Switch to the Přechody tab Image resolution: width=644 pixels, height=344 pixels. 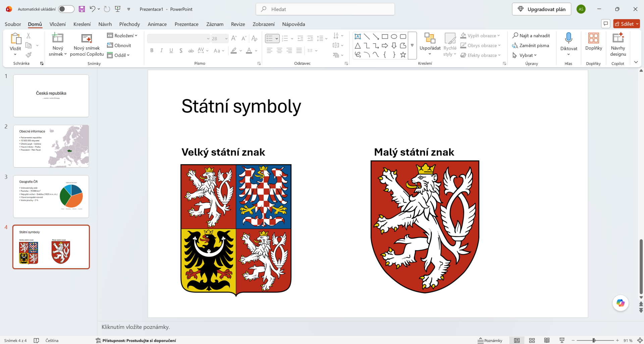pyautogui.click(x=129, y=24)
